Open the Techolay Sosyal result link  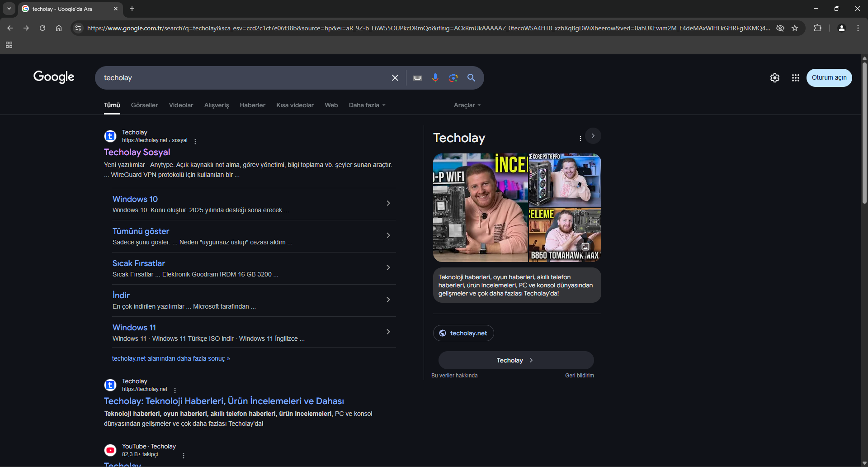(x=137, y=152)
